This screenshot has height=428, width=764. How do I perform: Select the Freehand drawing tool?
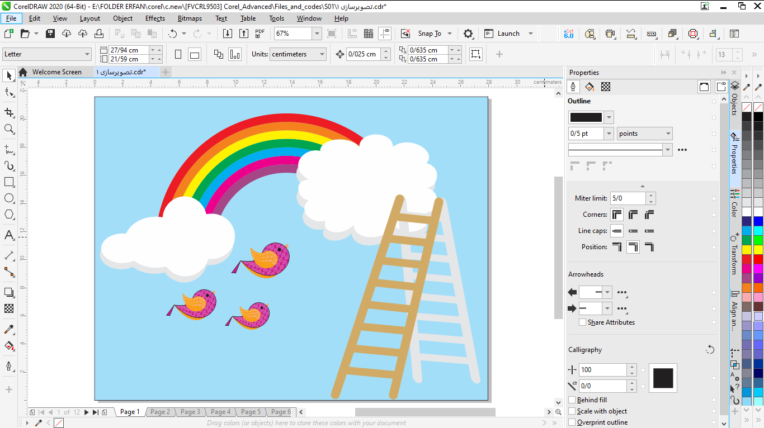9,149
